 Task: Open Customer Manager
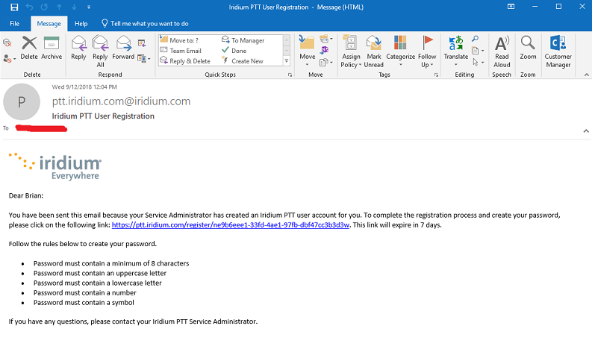tap(558, 51)
